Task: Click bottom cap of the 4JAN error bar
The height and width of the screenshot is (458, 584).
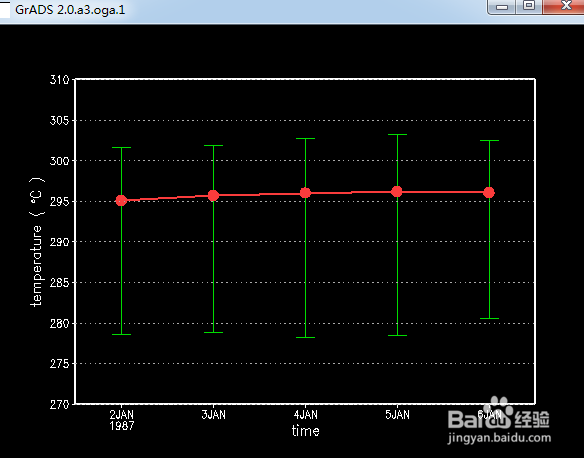Action: [x=305, y=337]
